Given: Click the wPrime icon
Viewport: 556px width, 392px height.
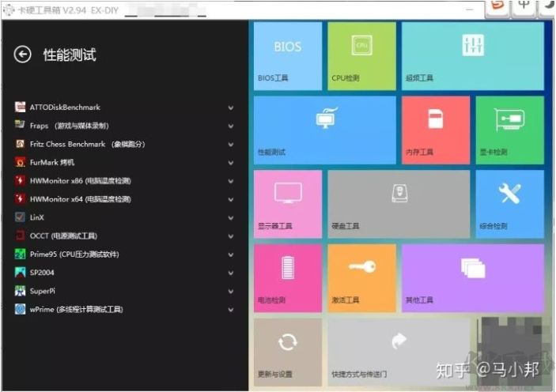Looking at the screenshot, I should 21,310.
